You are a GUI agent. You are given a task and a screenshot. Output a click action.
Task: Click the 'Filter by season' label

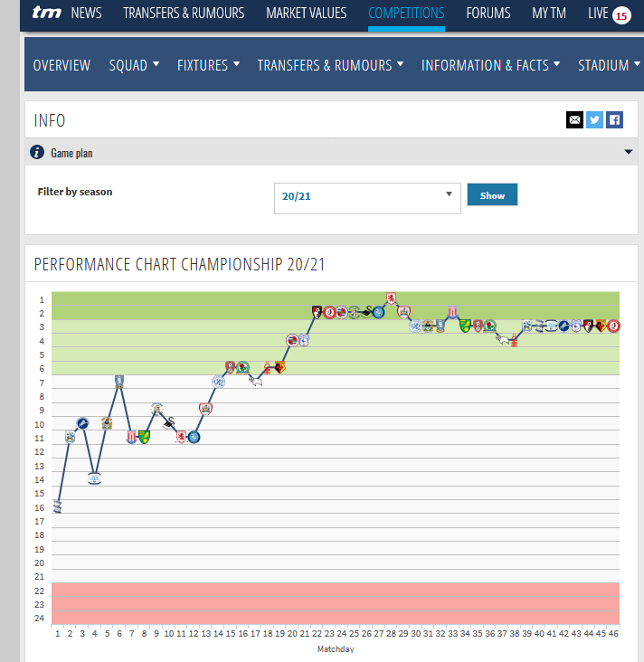[75, 192]
